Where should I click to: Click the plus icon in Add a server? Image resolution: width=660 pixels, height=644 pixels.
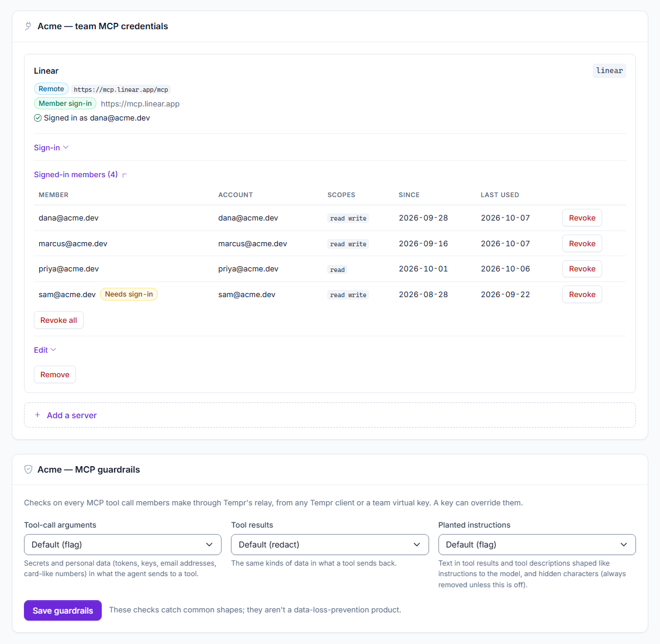point(37,415)
